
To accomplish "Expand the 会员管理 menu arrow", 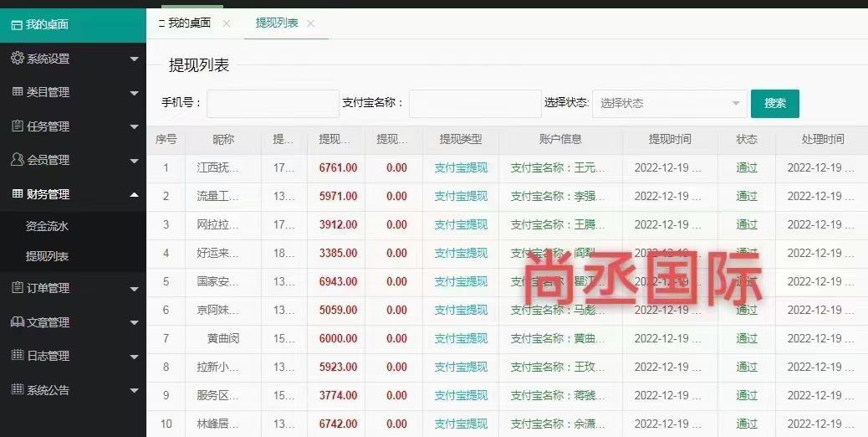I will (x=134, y=160).
